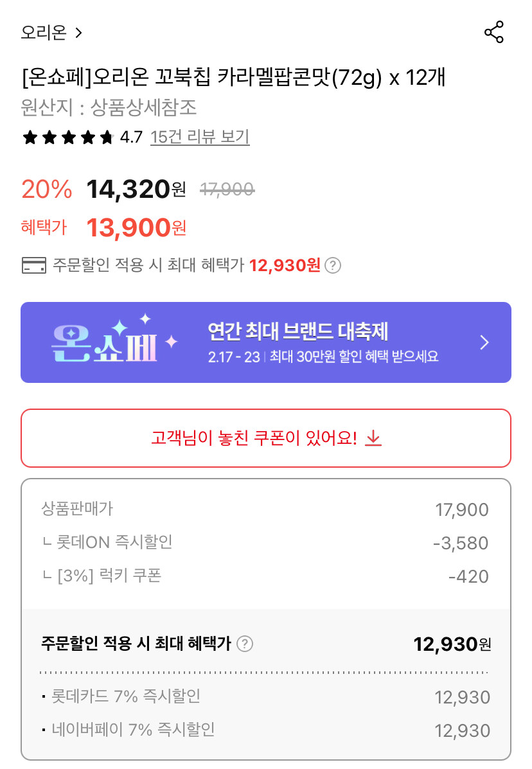
Task: Tap the credit card icon
Action: 33,265
